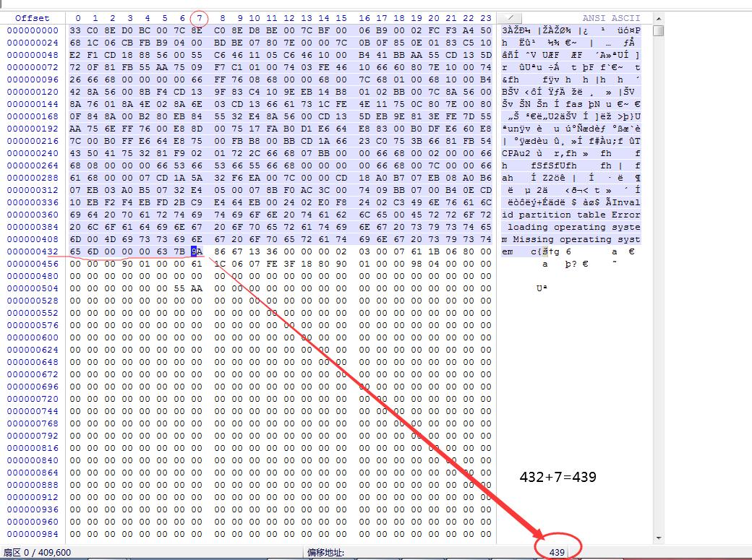Click offset row 000000000
Viewport: 752px width, 560px height.
coord(33,30)
